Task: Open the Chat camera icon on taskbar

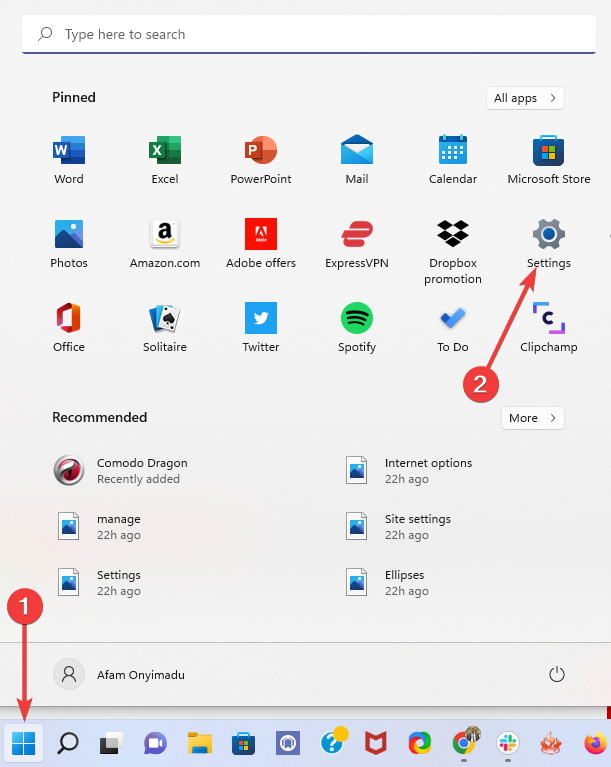Action: (156, 744)
